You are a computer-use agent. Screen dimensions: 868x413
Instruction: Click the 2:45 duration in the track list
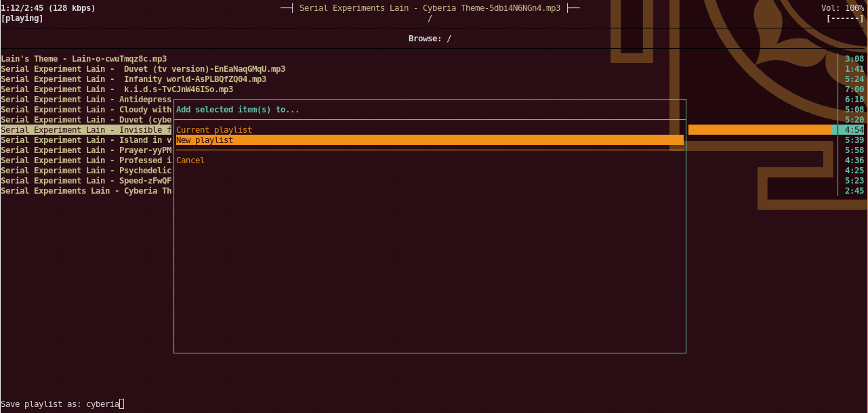tap(854, 191)
